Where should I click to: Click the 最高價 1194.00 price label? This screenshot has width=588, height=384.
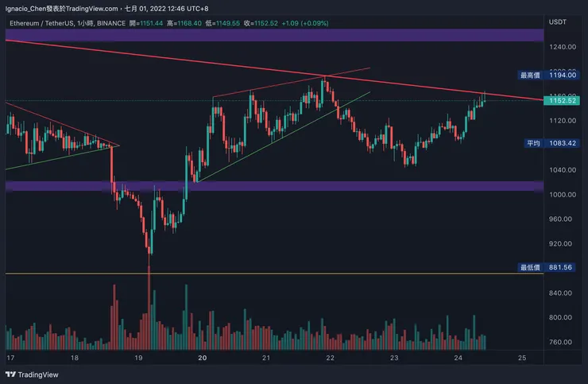[x=548, y=75]
